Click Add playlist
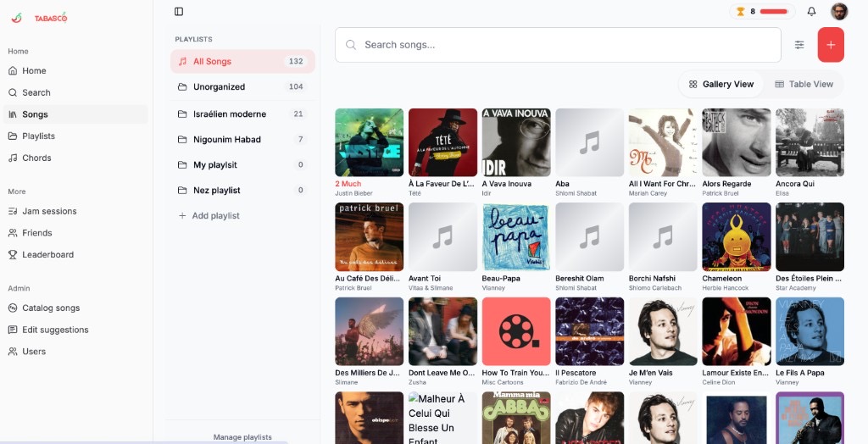868x444 pixels. pos(242,216)
